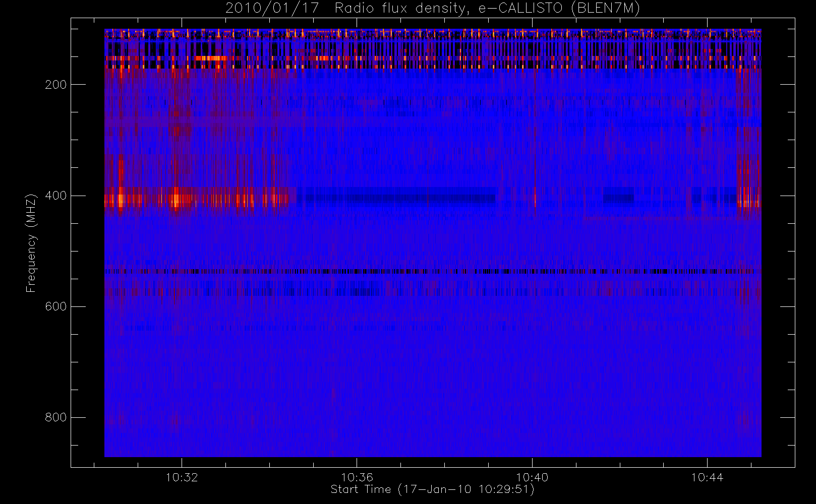
Task: Click the 10:36 time tick label
Action: (357, 477)
